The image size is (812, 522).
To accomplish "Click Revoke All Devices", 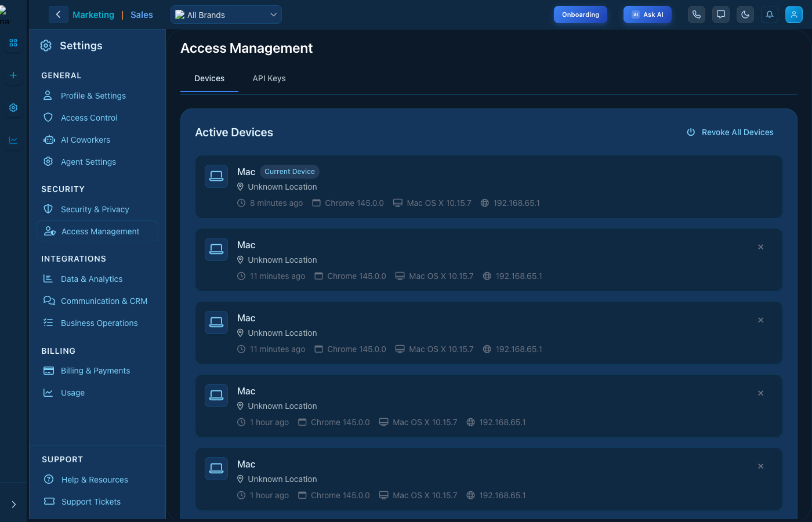I will pos(730,132).
